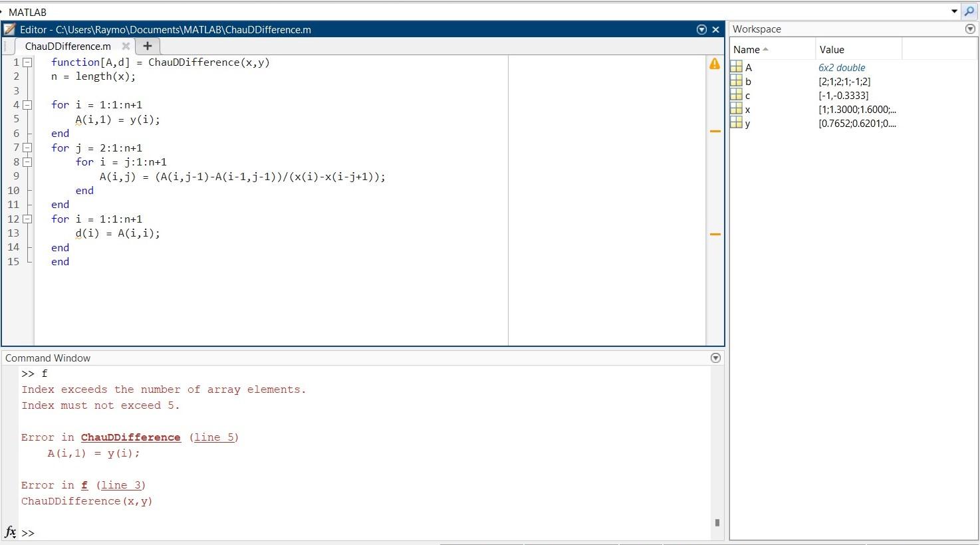Click line number 9 in the editor gutter
This screenshot has height=545, width=980.
coord(16,176)
